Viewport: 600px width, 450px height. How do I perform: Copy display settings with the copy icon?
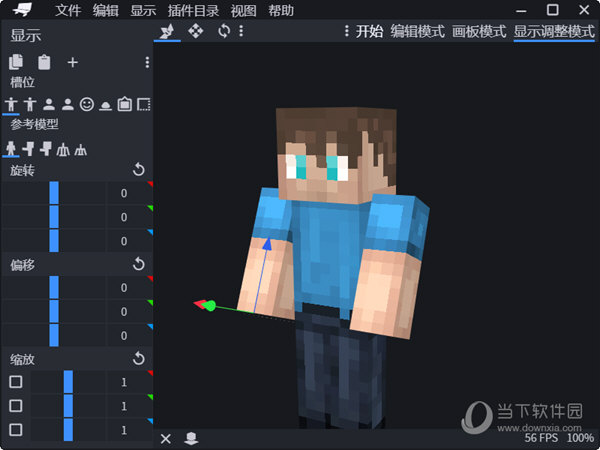[x=16, y=62]
